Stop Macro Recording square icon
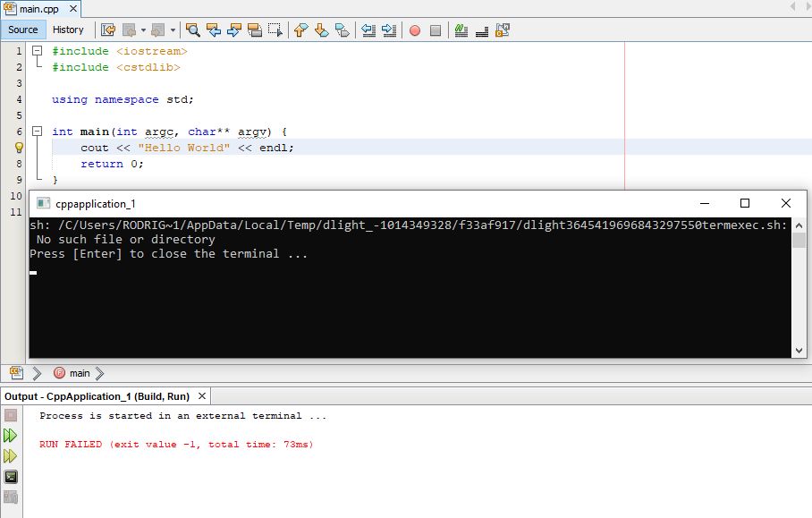The image size is (812, 518). 436,30
